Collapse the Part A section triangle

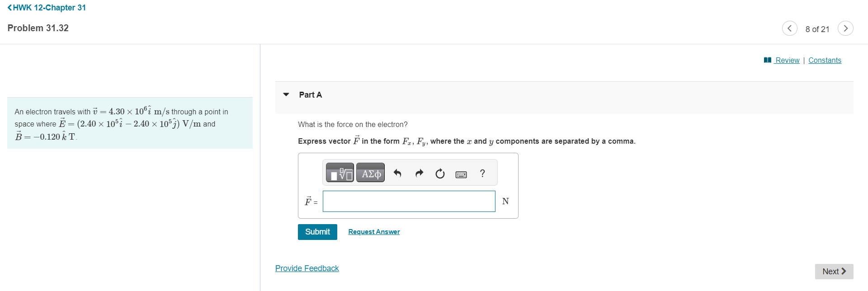coord(286,94)
